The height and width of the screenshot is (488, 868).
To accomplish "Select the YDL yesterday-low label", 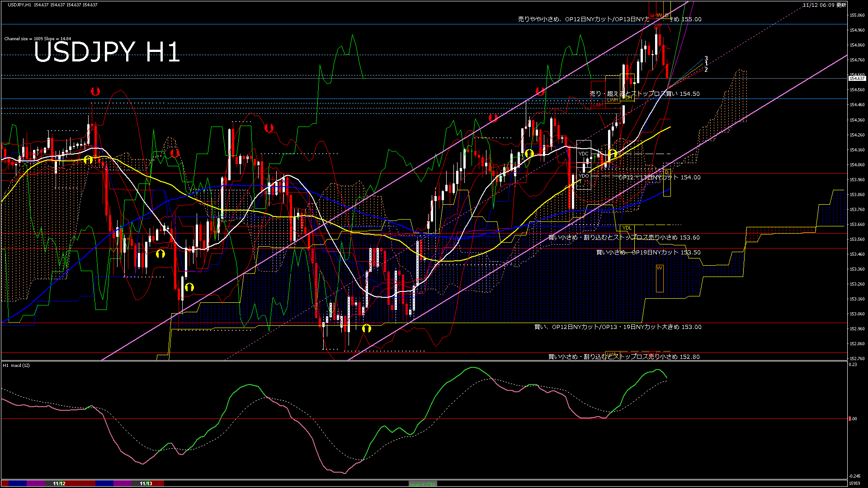I will [627, 227].
